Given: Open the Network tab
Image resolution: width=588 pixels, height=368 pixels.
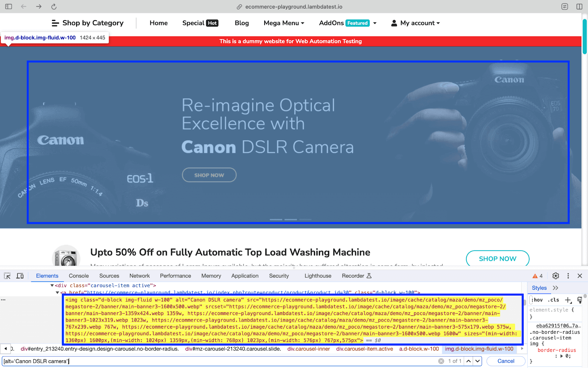Looking at the screenshot, I should click(139, 276).
